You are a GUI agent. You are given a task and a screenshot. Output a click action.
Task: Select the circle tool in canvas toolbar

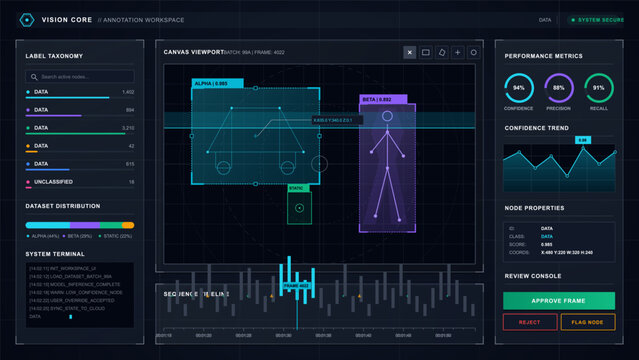(x=474, y=52)
